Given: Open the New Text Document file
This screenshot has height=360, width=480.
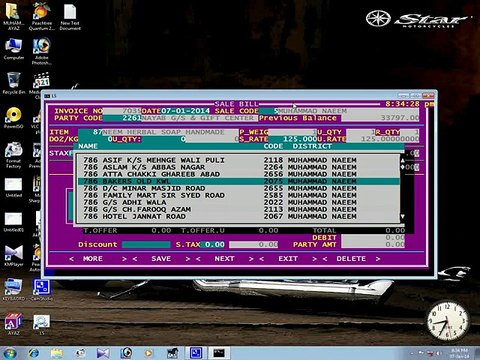Looking at the screenshot, I should pos(70,16).
